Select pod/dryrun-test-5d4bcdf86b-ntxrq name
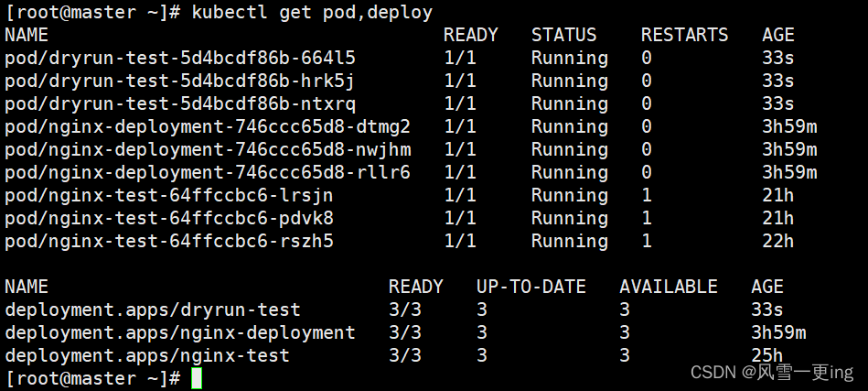Viewport: 868px width, 391px height. (180, 103)
